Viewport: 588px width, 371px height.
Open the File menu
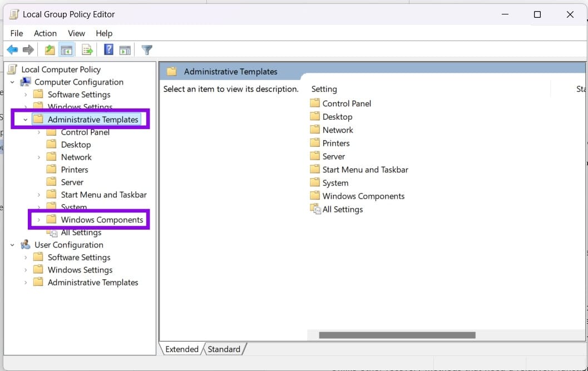coord(17,33)
